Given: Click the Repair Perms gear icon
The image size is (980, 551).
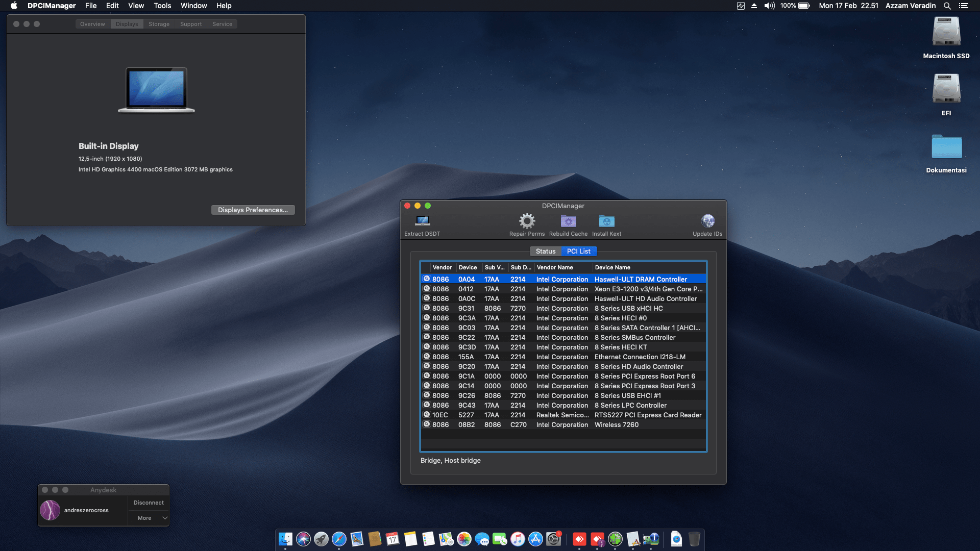Looking at the screenshot, I should (x=527, y=221).
